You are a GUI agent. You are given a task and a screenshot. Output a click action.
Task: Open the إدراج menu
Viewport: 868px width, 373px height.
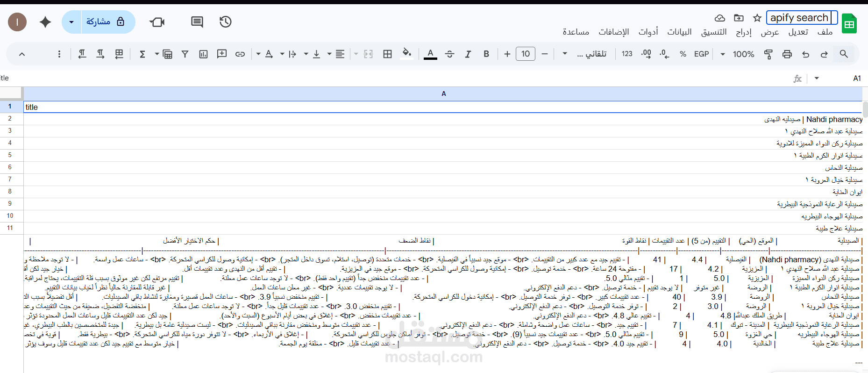tap(744, 32)
